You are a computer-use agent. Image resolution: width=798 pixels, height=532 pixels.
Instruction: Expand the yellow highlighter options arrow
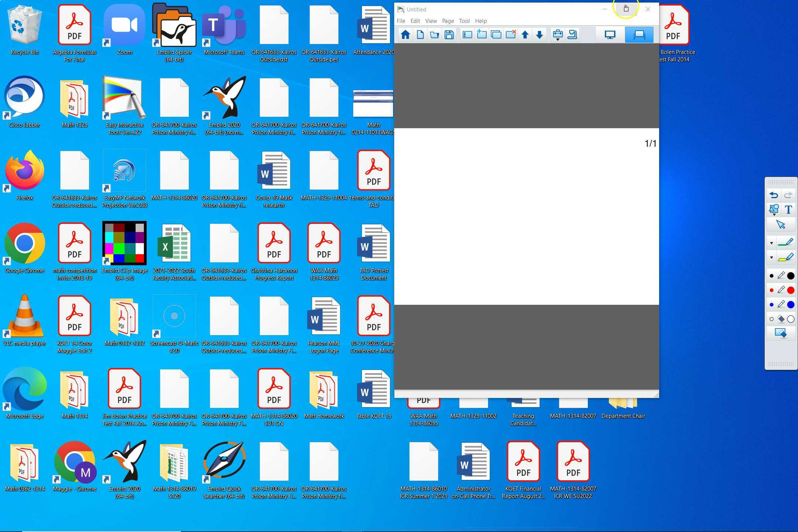[771, 258]
